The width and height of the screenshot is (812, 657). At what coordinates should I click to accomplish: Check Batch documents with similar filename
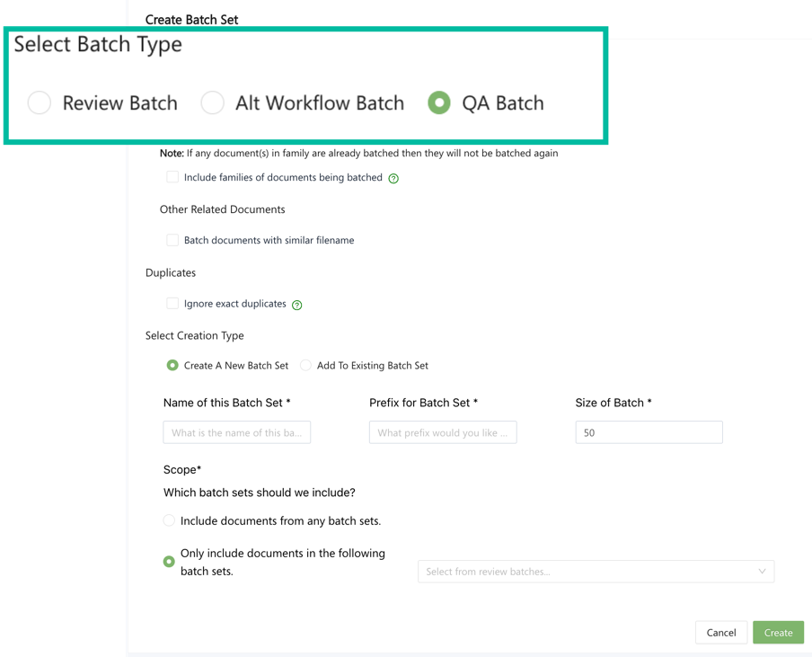[172, 240]
